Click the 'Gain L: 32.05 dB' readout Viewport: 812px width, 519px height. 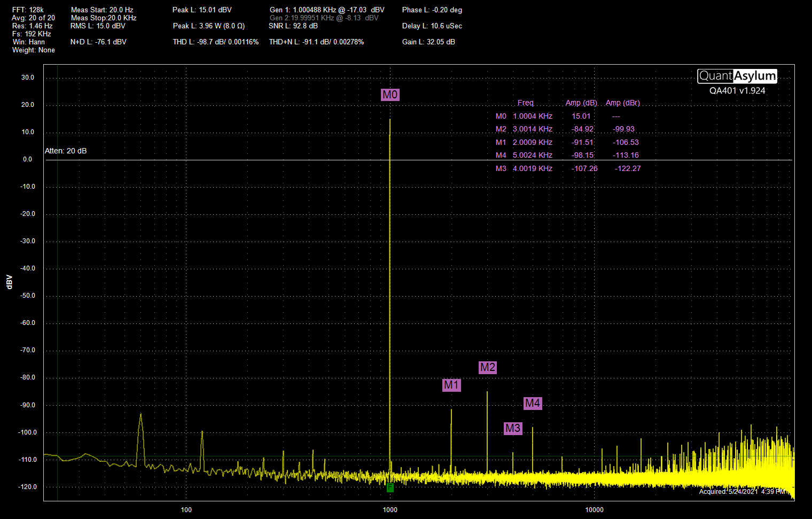[428, 42]
